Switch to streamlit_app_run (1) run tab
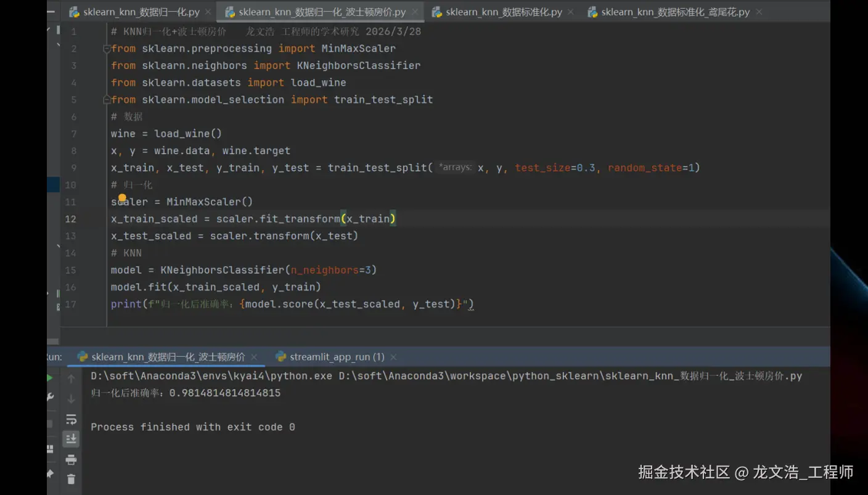Viewport: 868px width, 495px height. [x=337, y=357]
